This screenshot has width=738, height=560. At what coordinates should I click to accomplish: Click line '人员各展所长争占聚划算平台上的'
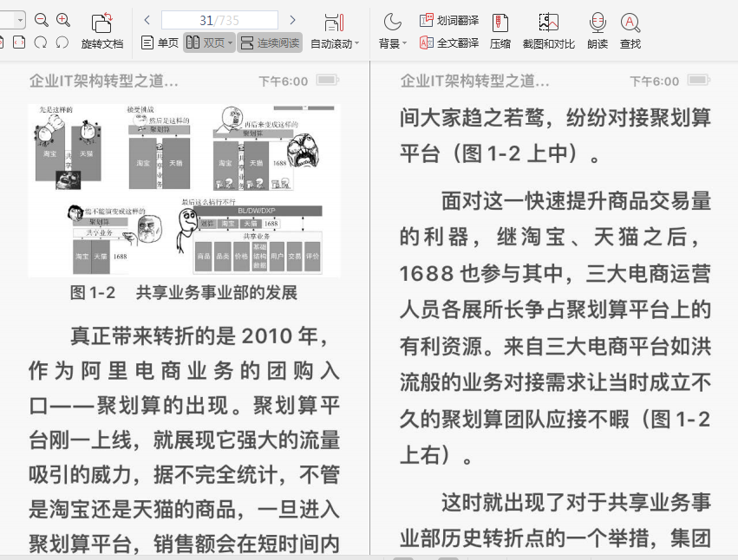tap(555, 309)
